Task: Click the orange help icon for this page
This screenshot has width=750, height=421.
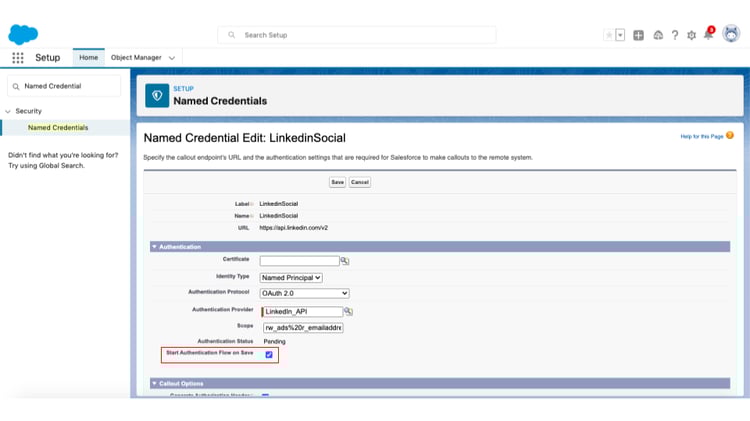Action: pos(730,135)
